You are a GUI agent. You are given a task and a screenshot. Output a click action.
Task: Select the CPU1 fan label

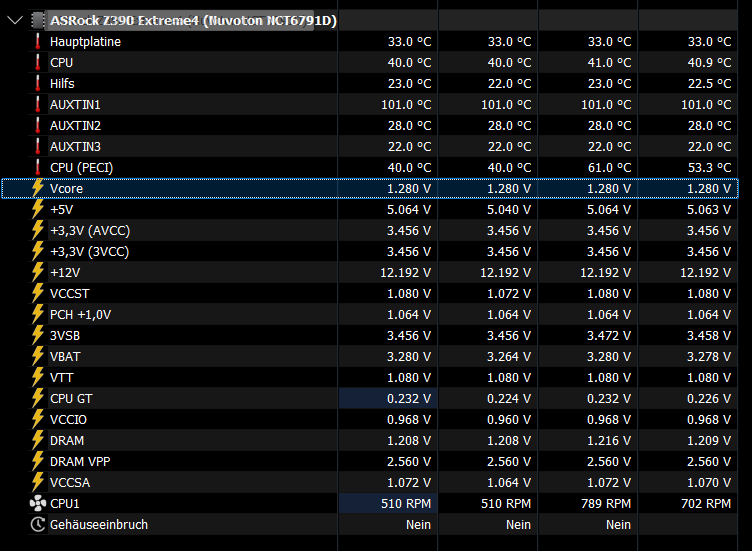click(65, 504)
